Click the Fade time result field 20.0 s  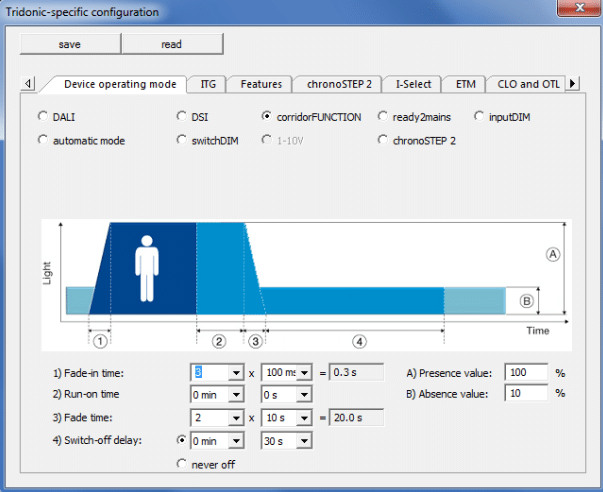(356, 418)
